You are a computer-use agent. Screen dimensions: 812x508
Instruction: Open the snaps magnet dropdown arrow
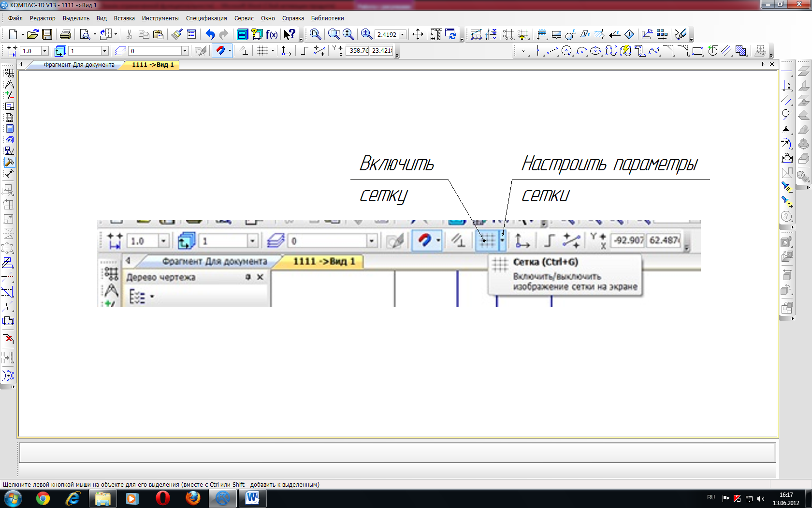tap(230, 50)
